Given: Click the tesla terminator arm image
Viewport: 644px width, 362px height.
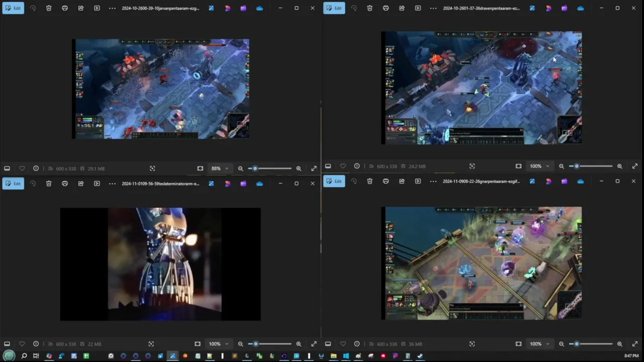Looking at the screenshot, I should tap(160, 264).
